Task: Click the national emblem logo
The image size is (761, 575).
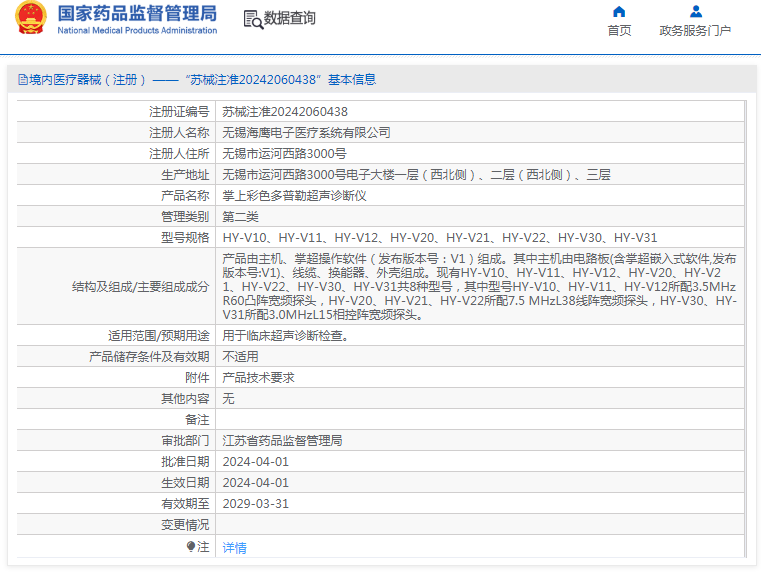Action: coord(31,17)
